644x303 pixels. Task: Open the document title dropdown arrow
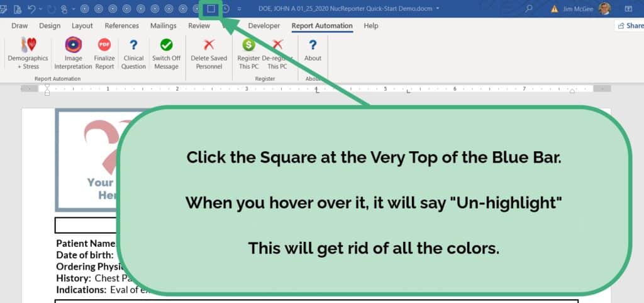click(x=438, y=9)
